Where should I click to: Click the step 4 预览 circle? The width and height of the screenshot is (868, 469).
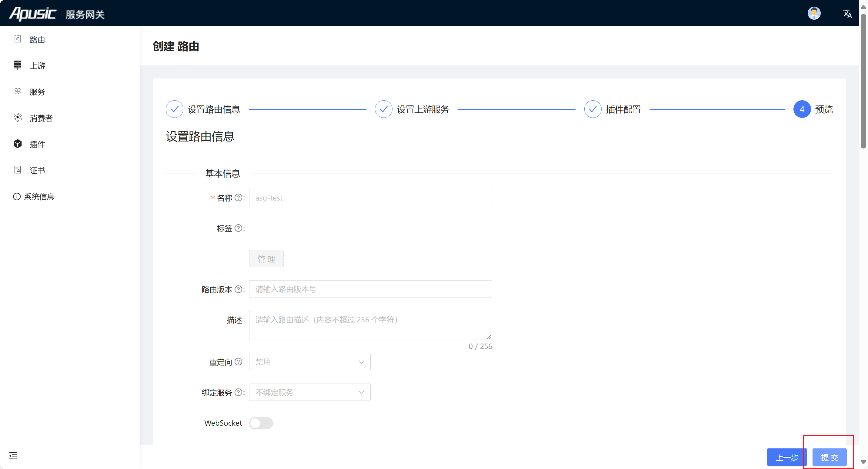[802, 109]
